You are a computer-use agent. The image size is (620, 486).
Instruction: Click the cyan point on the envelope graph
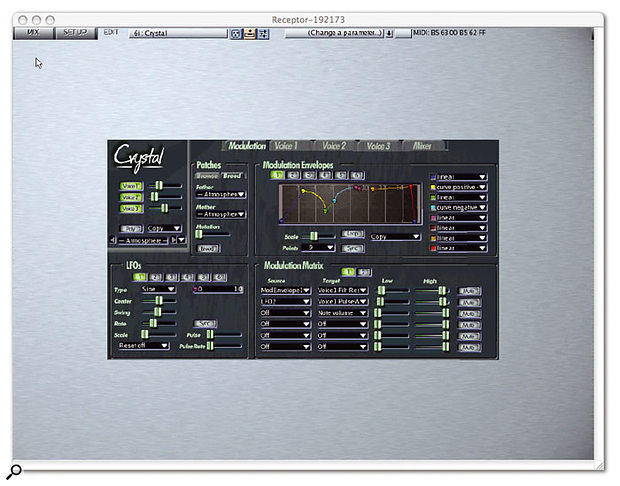pyautogui.click(x=335, y=201)
